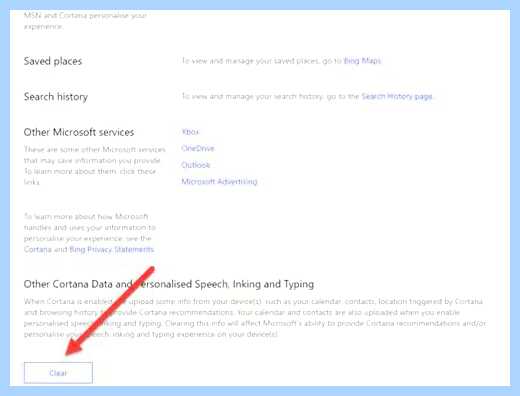The width and height of the screenshot is (520, 396).
Task: Open the Cortana privacy statement link
Action: 38,249
